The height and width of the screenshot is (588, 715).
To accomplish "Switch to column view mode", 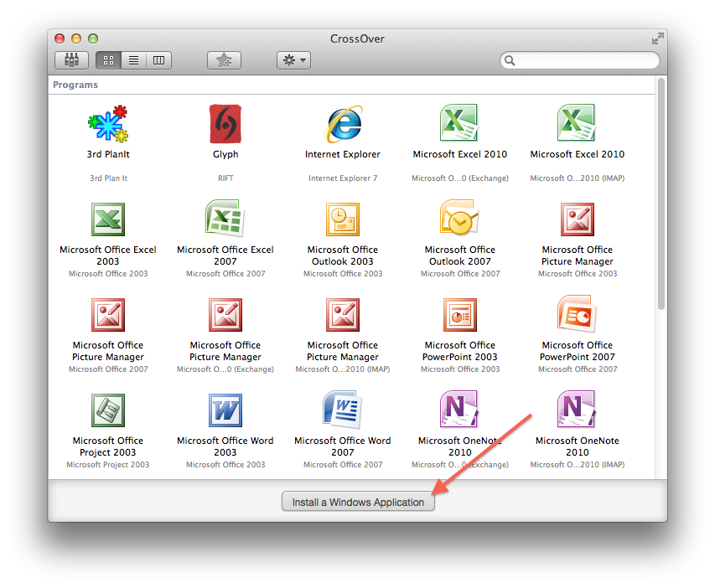I will (158, 60).
